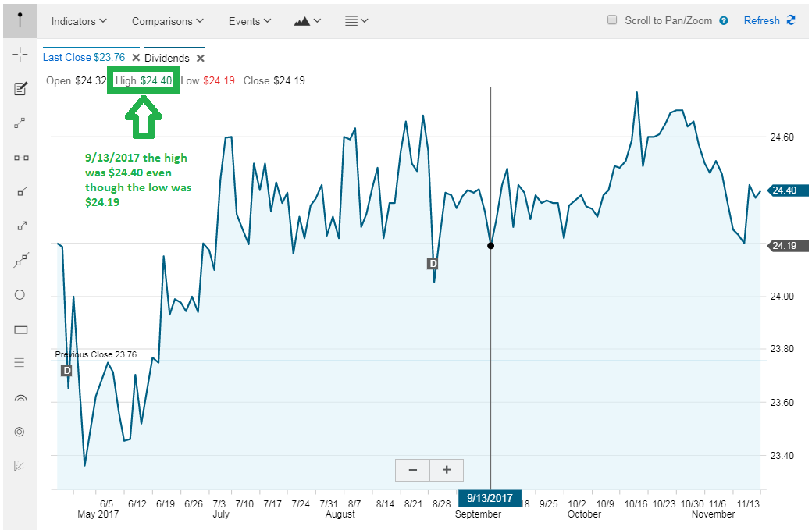Screen dimensions: 812x530
Task: Enable Scroll to Pan/Zoom checkbox
Action: click(x=612, y=20)
